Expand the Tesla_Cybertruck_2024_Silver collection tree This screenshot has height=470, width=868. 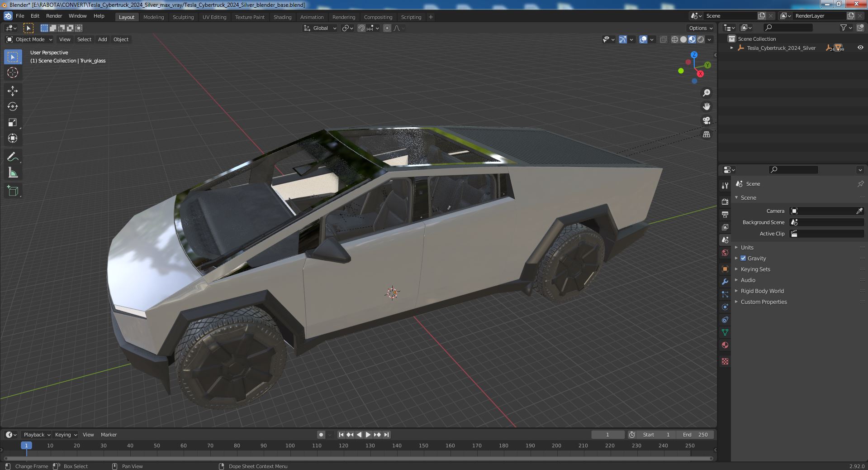[x=732, y=48]
